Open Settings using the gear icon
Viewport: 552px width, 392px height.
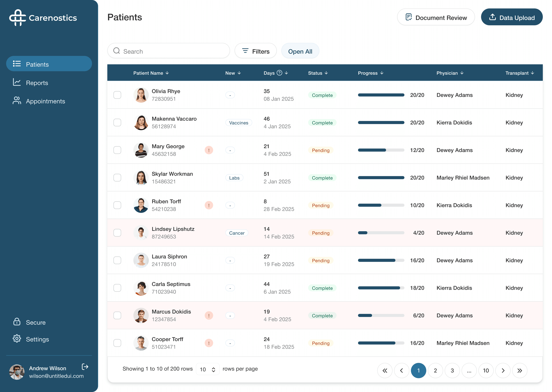click(17, 339)
